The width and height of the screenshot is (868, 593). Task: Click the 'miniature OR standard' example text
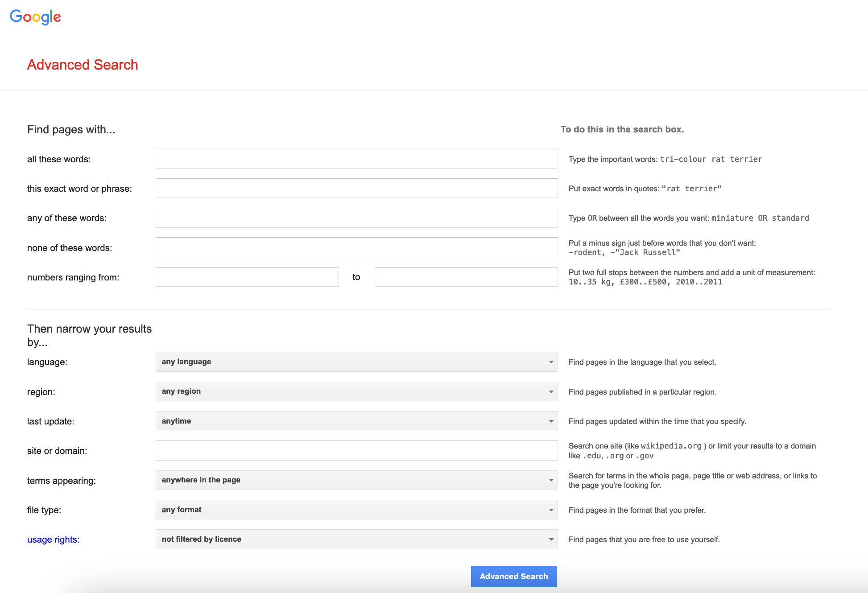pyautogui.click(x=760, y=218)
